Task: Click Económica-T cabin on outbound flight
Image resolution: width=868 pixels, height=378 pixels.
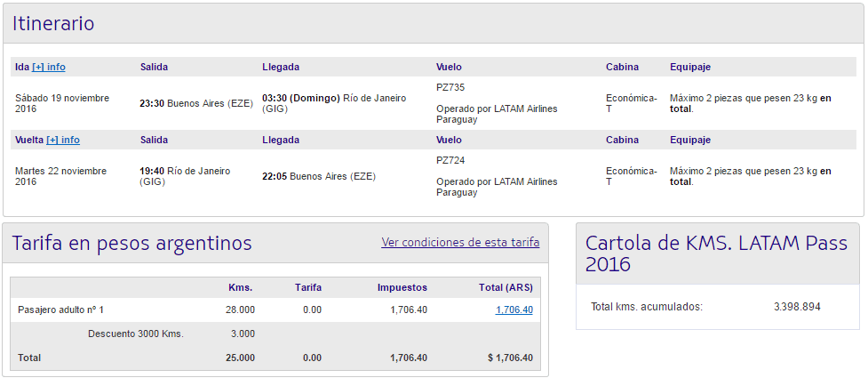Action: click(x=632, y=103)
